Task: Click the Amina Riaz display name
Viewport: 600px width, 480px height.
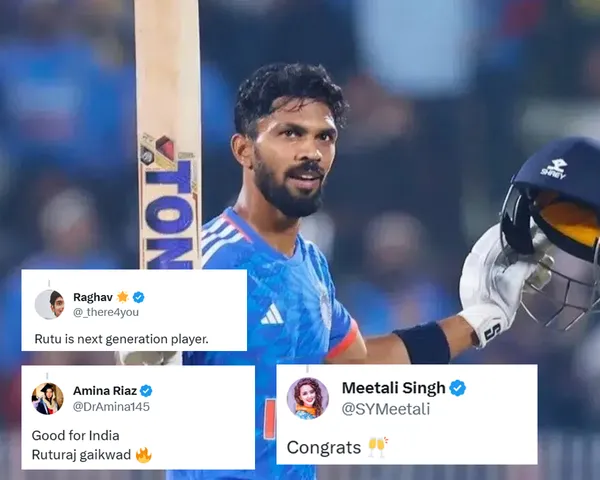Action: point(105,391)
